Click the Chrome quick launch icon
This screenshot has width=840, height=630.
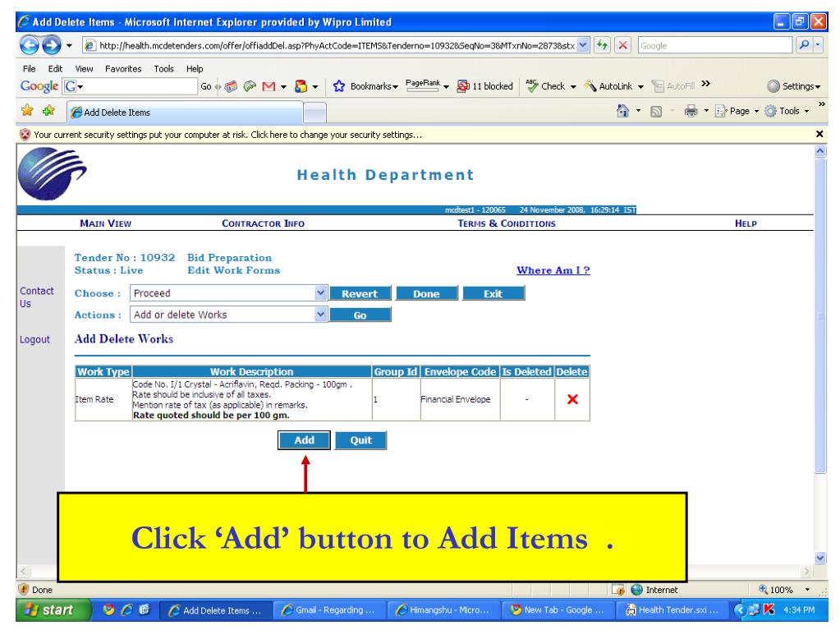click(108, 609)
